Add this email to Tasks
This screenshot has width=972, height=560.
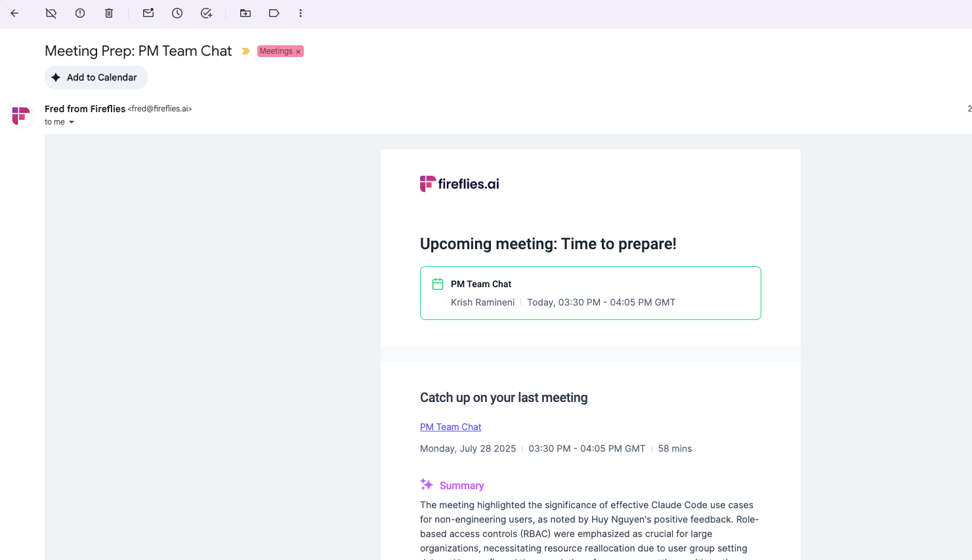[207, 13]
